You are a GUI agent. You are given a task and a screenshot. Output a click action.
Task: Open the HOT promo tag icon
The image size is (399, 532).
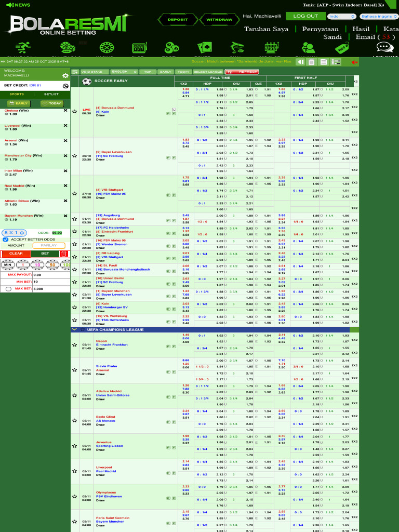coord(342,48)
